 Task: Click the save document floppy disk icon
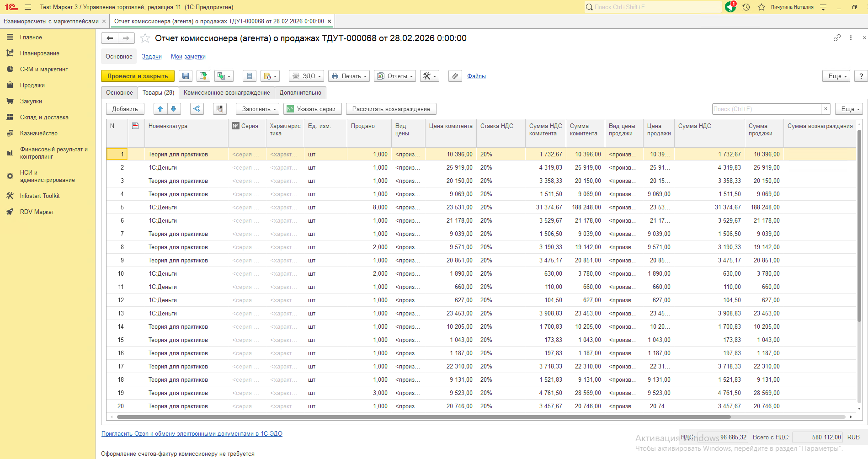186,76
